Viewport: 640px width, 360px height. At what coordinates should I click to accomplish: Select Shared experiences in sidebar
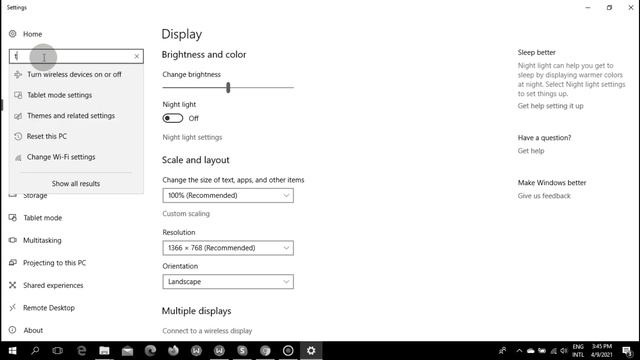[x=53, y=285]
